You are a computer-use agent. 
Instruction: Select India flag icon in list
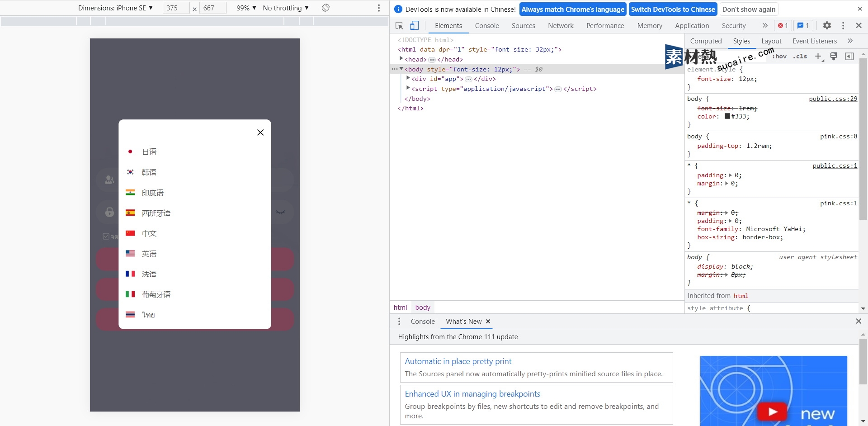coord(130,192)
